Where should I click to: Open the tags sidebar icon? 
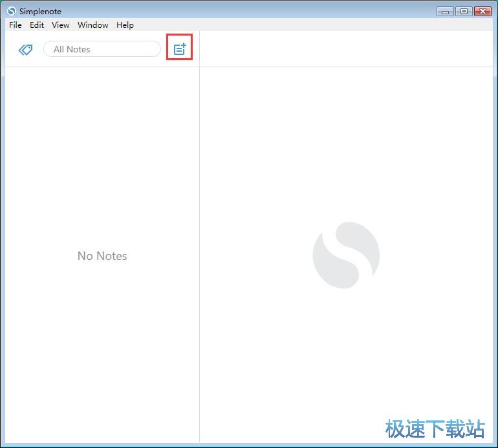pos(25,50)
